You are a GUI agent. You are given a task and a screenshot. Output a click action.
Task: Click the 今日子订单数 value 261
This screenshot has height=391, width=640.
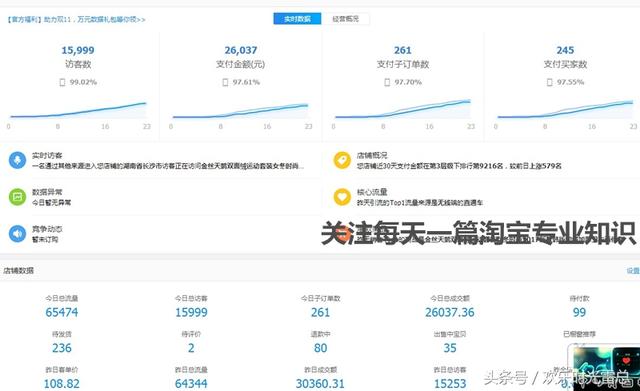coord(320,313)
